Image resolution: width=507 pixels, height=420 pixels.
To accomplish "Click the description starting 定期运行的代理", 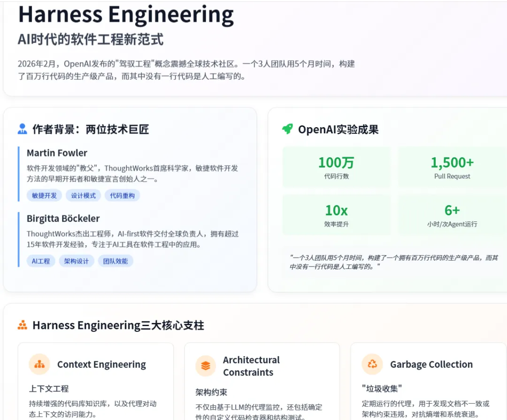I will (425, 409).
